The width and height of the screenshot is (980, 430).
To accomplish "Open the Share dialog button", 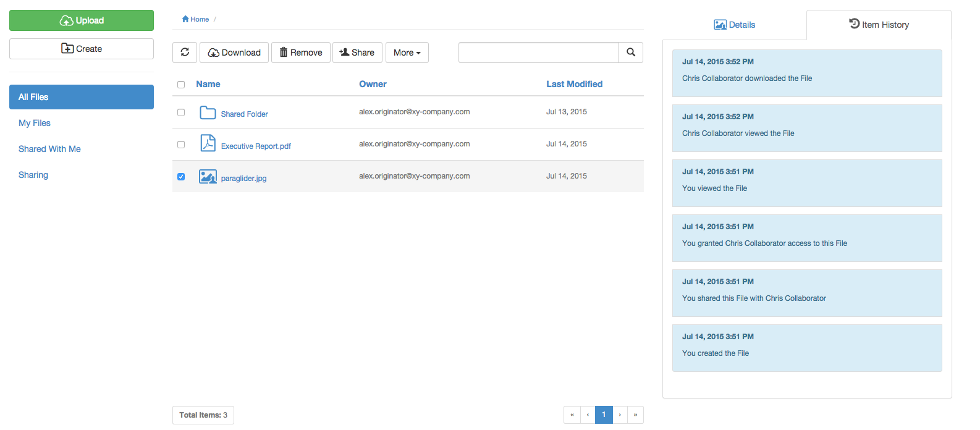I will pyautogui.click(x=357, y=53).
